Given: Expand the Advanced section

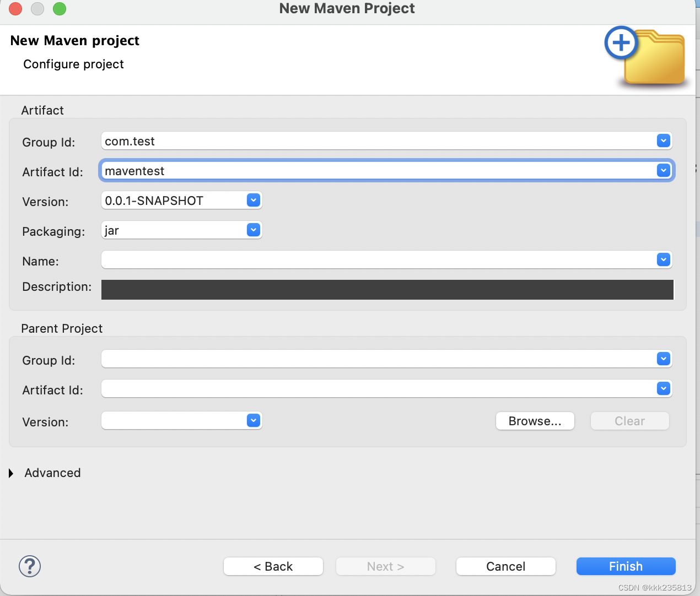Looking at the screenshot, I should pyautogui.click(x=10, y=473).
